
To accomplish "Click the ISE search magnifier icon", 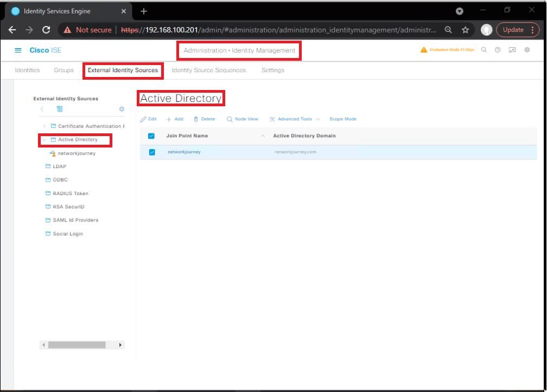I will tap(484, 50).
